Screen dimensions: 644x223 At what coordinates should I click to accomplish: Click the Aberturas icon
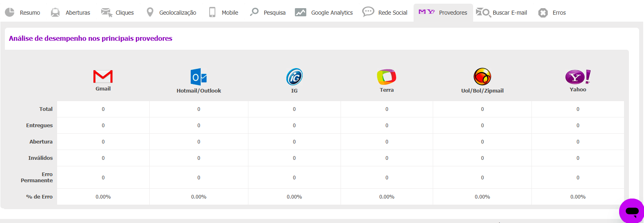click(x=55, y=13)
